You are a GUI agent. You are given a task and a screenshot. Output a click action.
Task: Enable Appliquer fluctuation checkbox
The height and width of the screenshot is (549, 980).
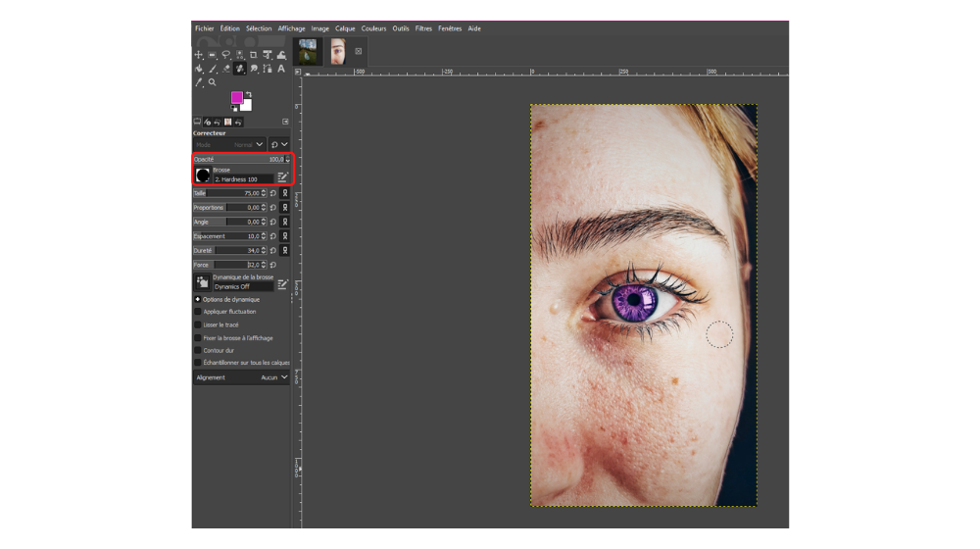pos(198,312)
